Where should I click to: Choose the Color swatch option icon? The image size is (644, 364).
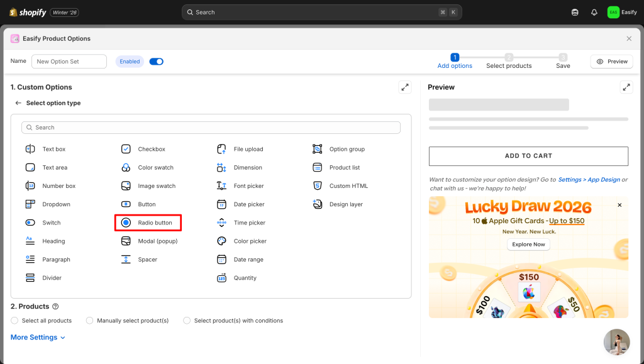[x=126, y=168]
